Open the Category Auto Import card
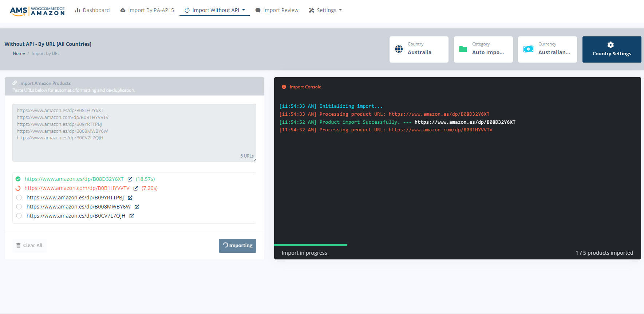This screenshot has width=644, height=314. [x=483, y=49]
